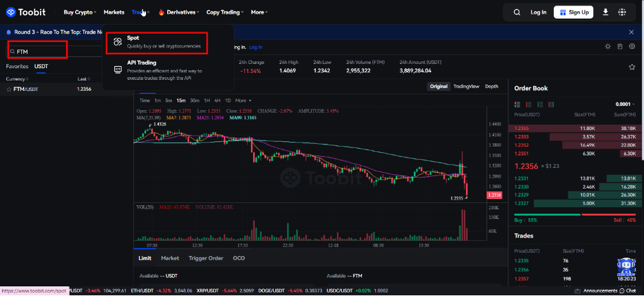Switch chart to Depth view
The height and width of the screenshot is (296, 644).
492,86
